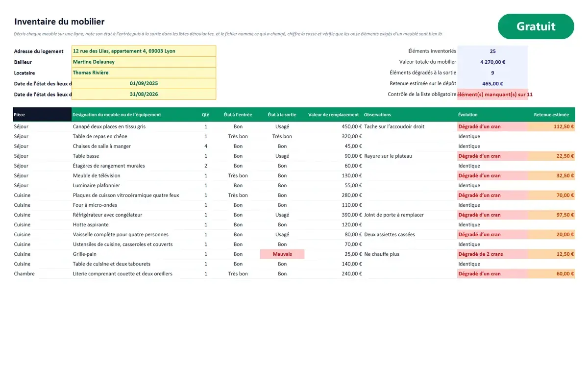
Task: Select quantity 2 for Étagères de rangement
Action: [x=206, y=166]
